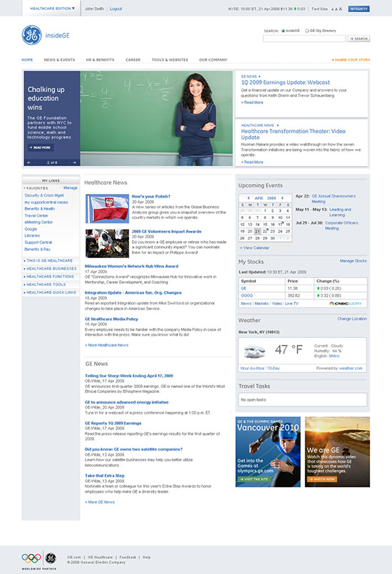Open the Career menu
392x574 pixels.
pos(133,60)
